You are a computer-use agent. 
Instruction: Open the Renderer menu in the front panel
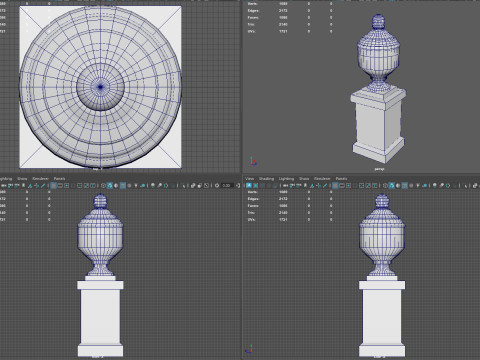(40, 179)
